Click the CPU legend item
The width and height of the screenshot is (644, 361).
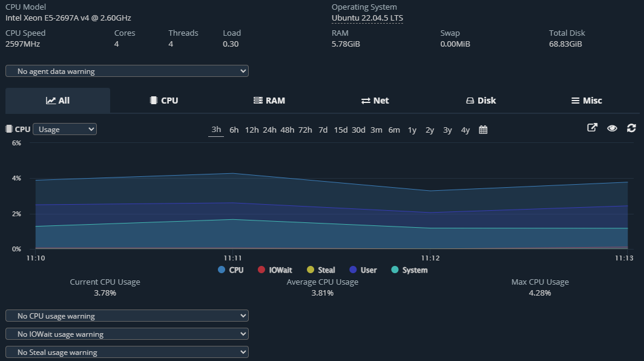(x=231, y=270)
